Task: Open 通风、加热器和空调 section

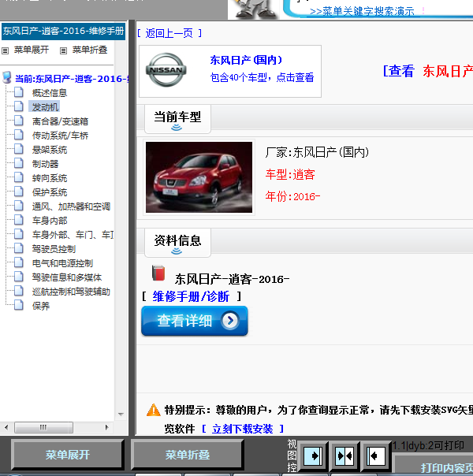Action: click(x=71, y=206)
